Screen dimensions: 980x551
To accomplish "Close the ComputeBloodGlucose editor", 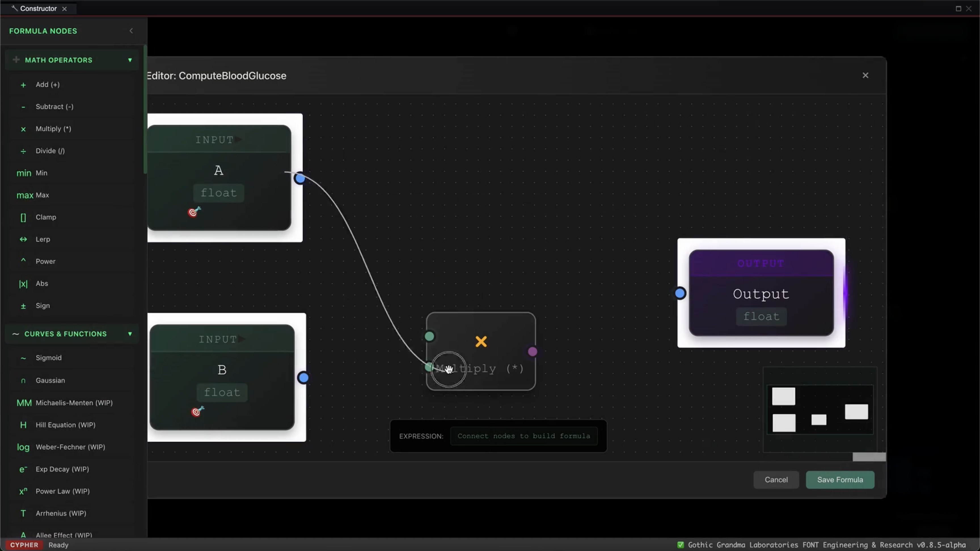I will [x=865, y=75].
